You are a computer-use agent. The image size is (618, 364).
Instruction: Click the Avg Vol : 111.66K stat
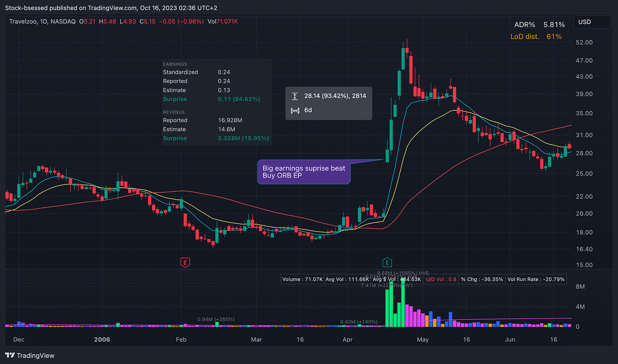(348, 279)
